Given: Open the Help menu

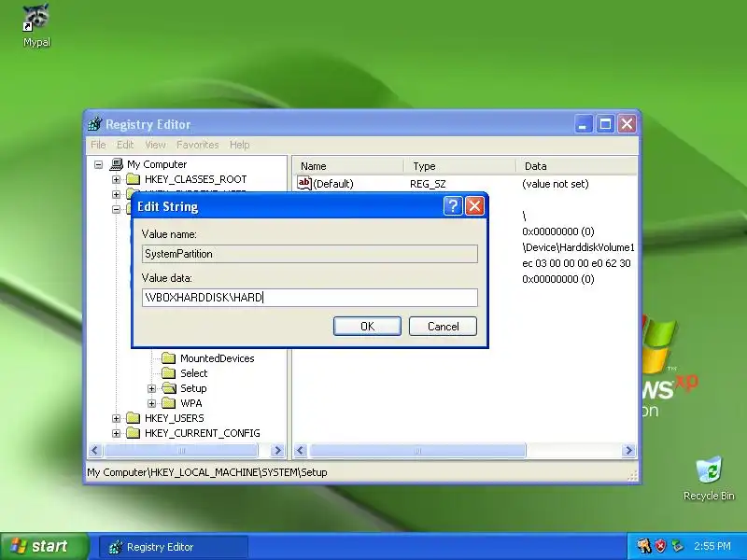Looking at the screenshot, I should (x=239, y=145).
